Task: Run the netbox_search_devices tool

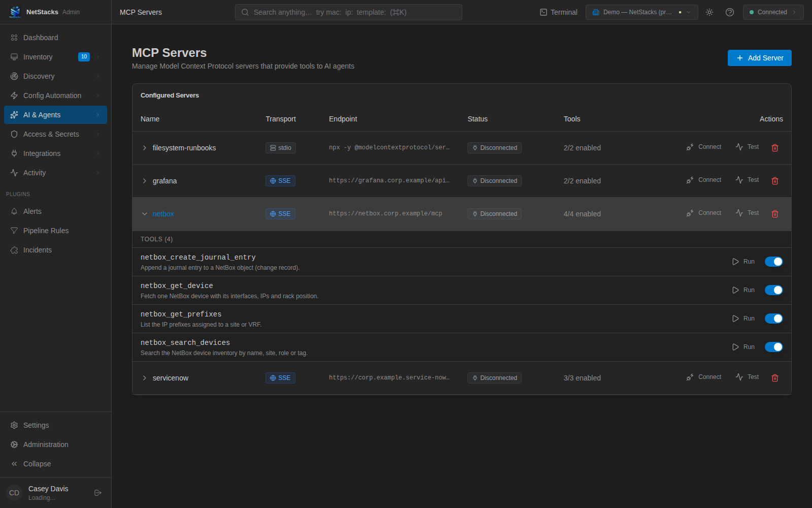Action: tap(743, 347)
